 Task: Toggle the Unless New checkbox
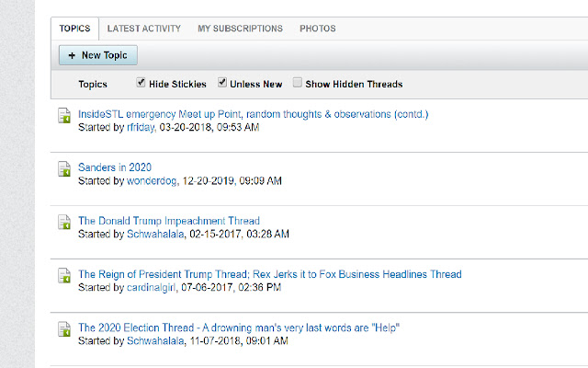[x=222, y=82]
